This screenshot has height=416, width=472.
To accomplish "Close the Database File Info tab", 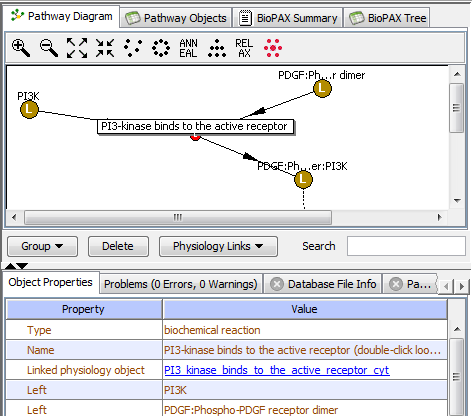I will pos(277,284).
